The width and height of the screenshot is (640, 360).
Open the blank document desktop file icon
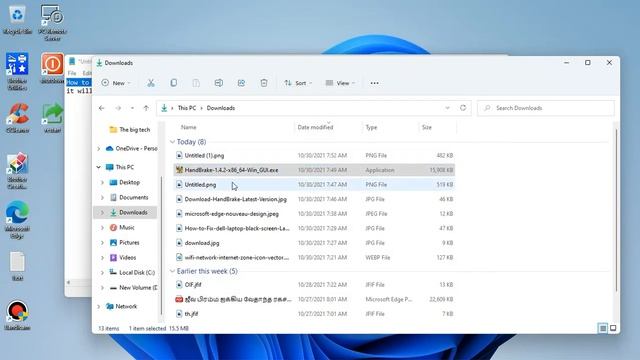17,266
